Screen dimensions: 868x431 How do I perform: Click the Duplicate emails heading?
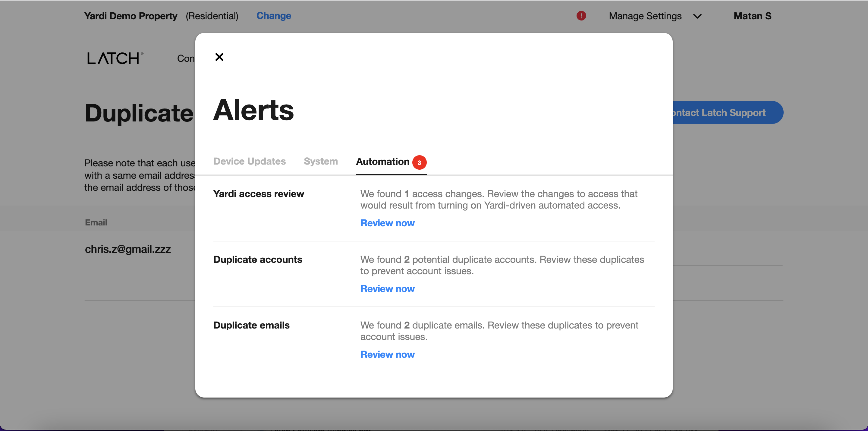coord(251,325)
